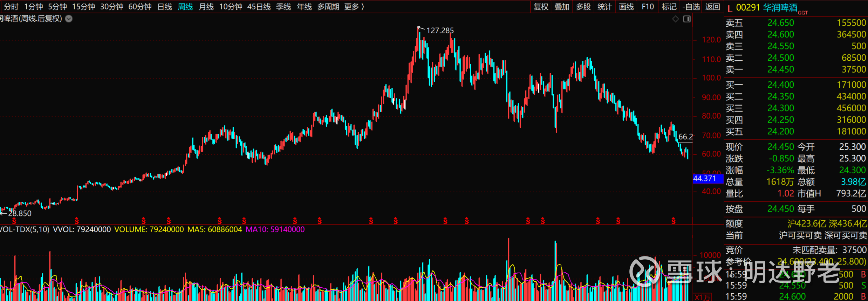868x301 pixels.
Task: Click the diamond icon above the chart
Action: (675, 19)
